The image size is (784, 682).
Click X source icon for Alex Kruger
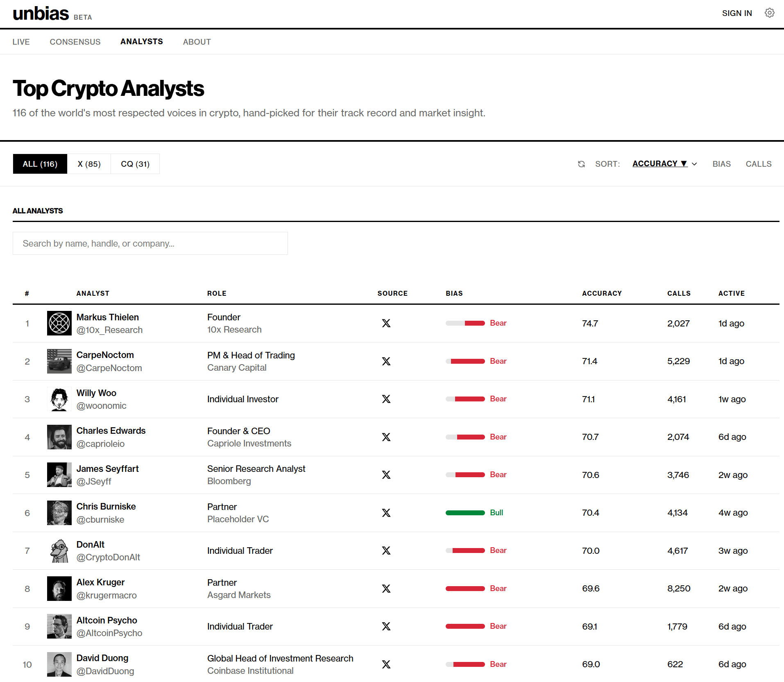pyautogui.click(x=386, y=589)
